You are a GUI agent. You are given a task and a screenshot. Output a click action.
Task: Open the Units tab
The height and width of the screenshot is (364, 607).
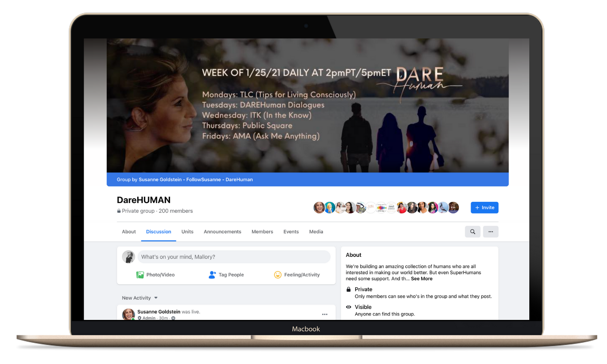click(187, 232)
